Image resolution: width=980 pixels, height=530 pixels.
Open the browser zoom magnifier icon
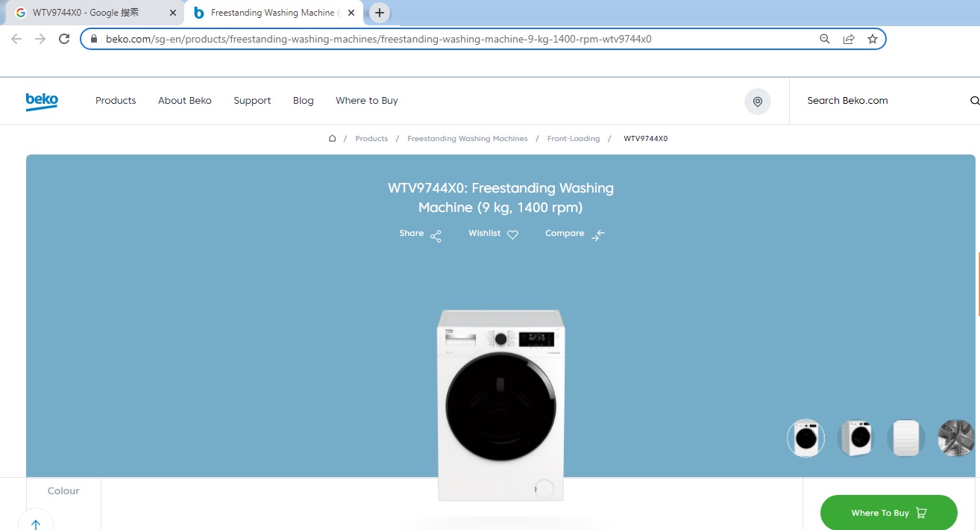825,39
